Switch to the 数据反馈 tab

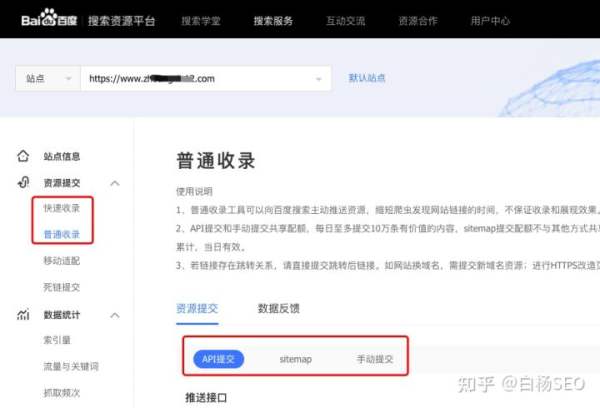point(279,308)
